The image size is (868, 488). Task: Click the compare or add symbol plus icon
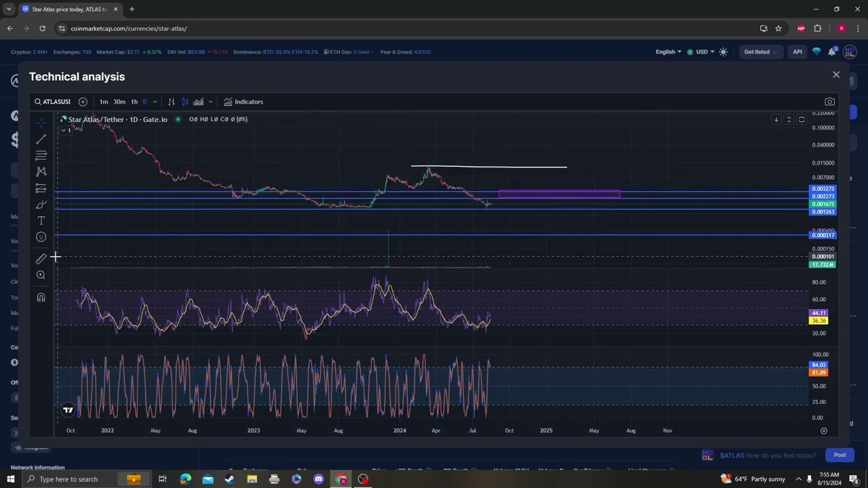point(83,102)
